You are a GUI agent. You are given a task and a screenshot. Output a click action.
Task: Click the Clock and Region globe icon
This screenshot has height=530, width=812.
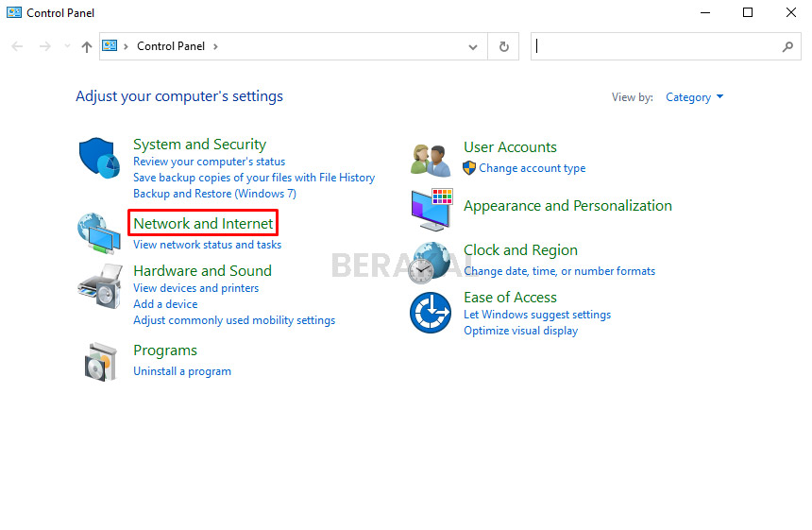click(430, 263)
